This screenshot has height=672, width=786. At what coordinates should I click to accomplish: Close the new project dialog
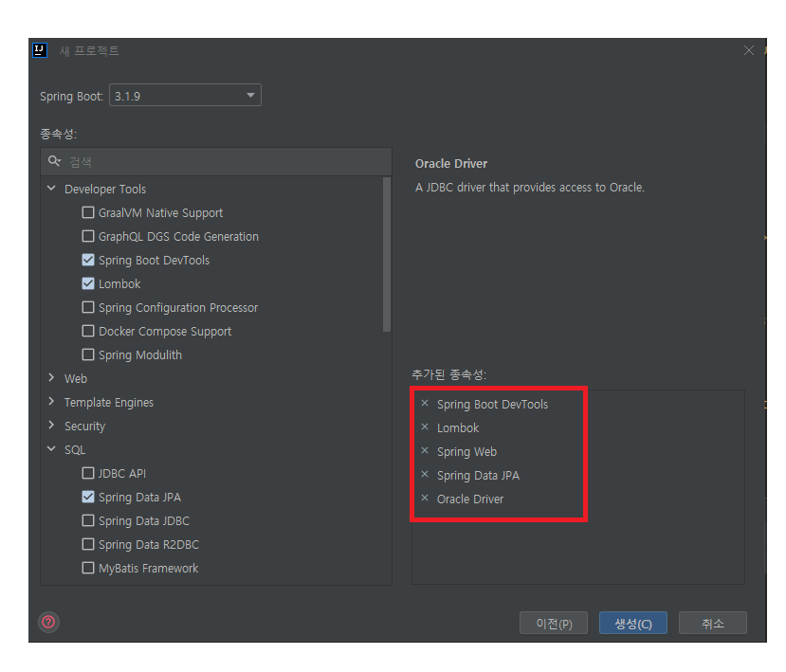pos(748,50)
